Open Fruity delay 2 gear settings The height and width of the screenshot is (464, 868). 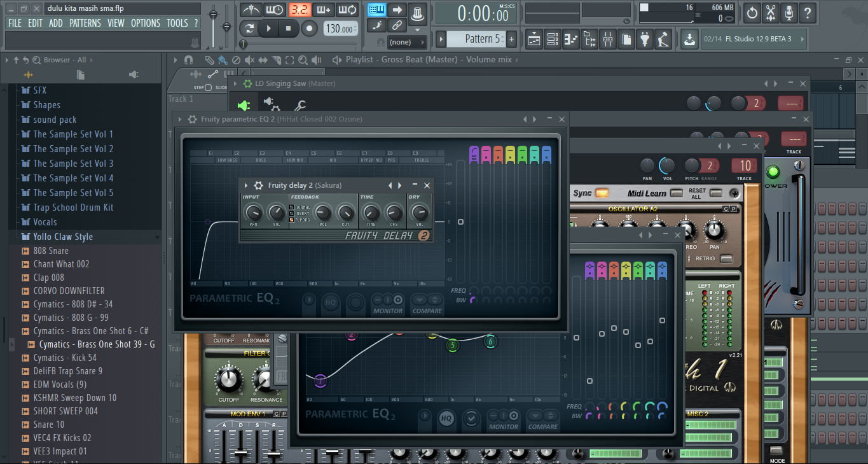pyautogui.click(x=258, y=185)
